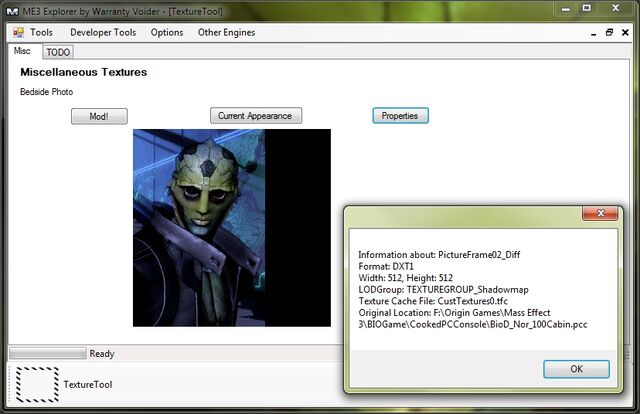Click the Current Appearance button
The image size is (640, 414).
pyautogui.click(x=256, y=116)
